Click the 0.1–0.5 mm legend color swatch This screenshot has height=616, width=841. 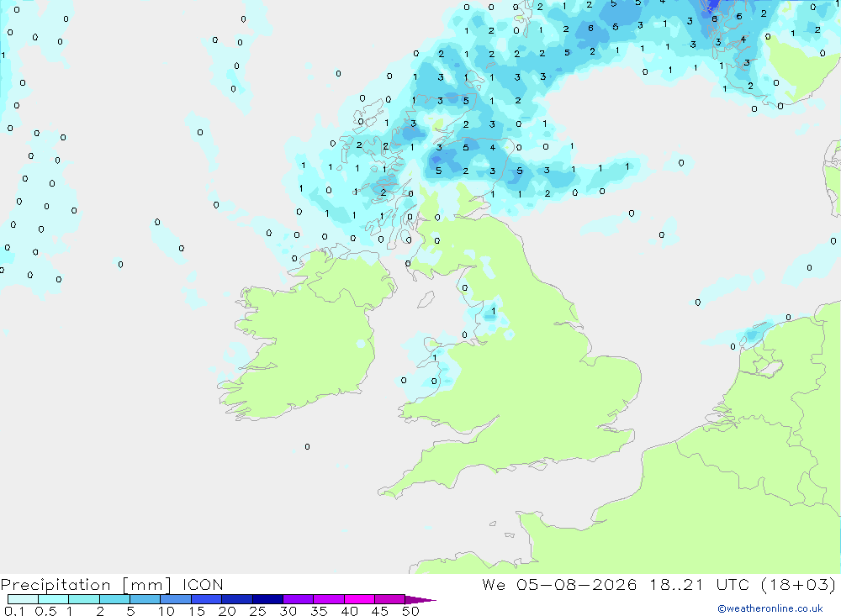click(x=23, y=599)
